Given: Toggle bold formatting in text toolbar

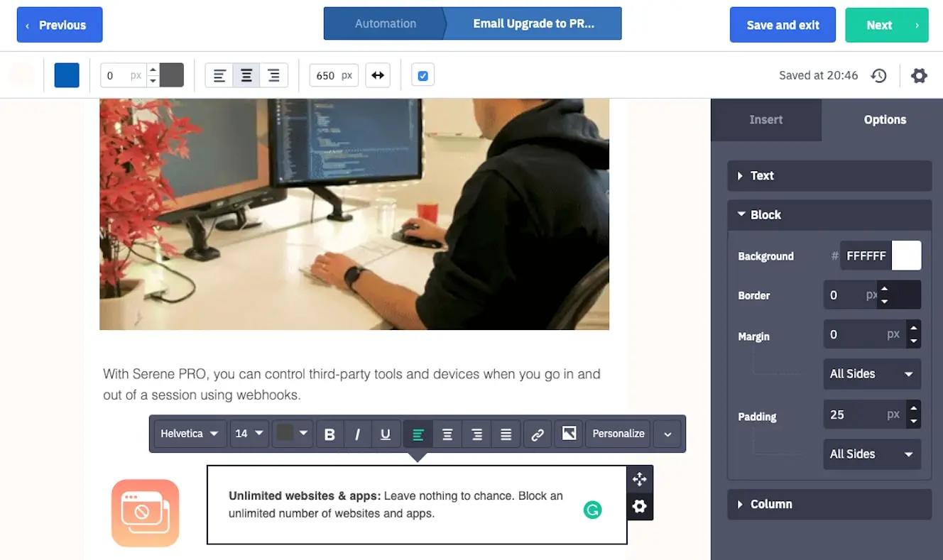Looking at the screenshot, I should coord(329,434).
